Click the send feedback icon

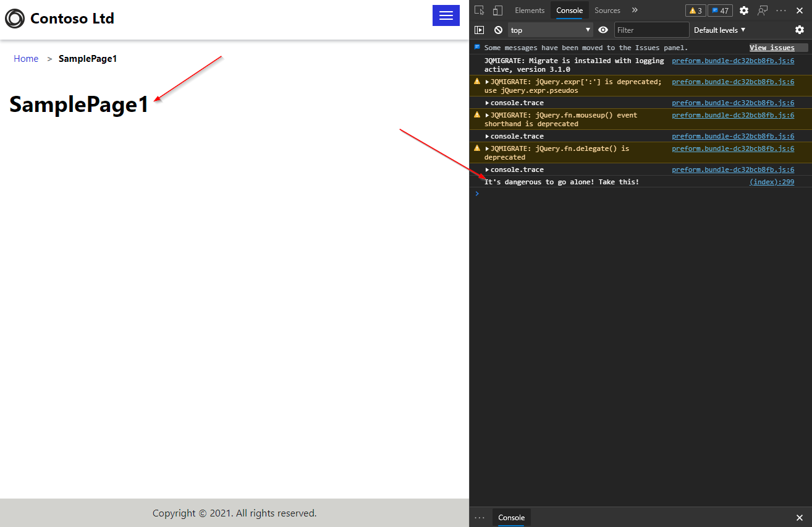pyautogui.click(x=763, y=11)
